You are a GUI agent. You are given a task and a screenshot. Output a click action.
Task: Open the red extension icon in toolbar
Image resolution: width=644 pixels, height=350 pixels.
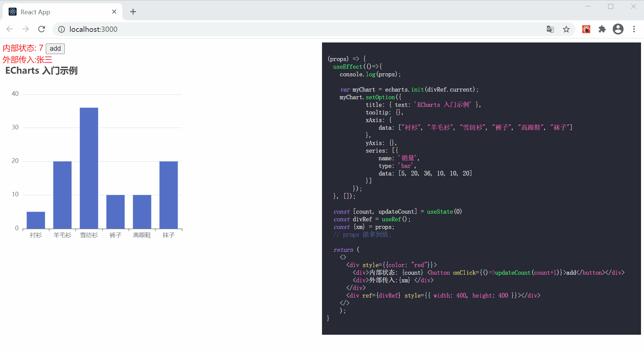(586, 29)
